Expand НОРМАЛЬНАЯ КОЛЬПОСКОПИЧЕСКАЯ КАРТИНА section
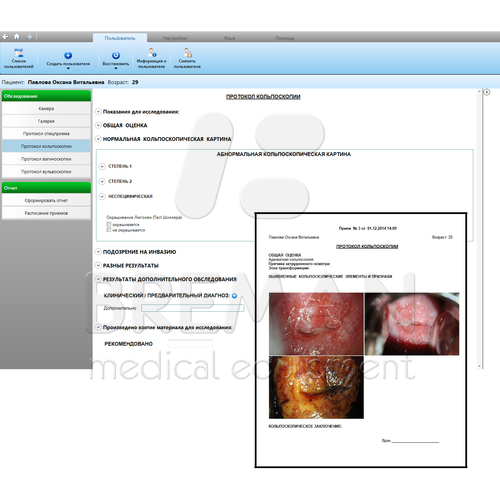 pyautogui.click(x=98, y=139)
